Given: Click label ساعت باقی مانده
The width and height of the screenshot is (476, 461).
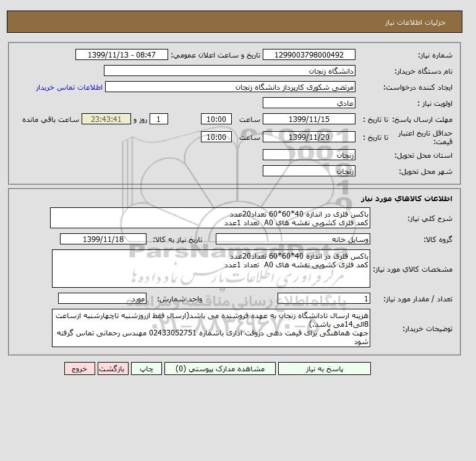Looking at the screenshot, I should coord(51,119).
